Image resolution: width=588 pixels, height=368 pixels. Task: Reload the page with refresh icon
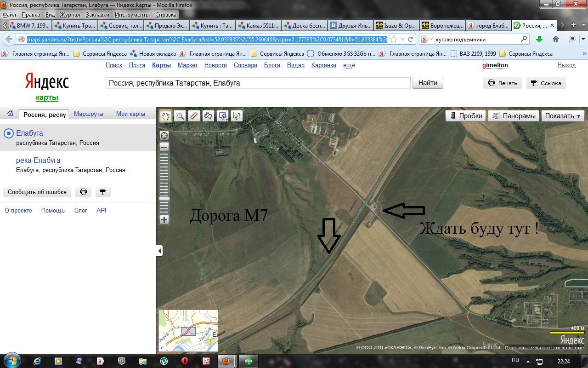(411, 40)
